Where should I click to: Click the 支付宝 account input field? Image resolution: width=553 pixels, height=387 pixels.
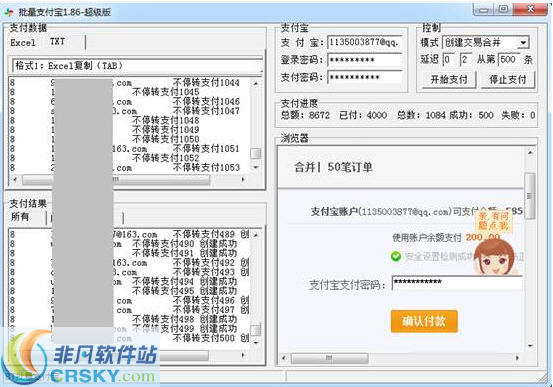click(365, 43)
